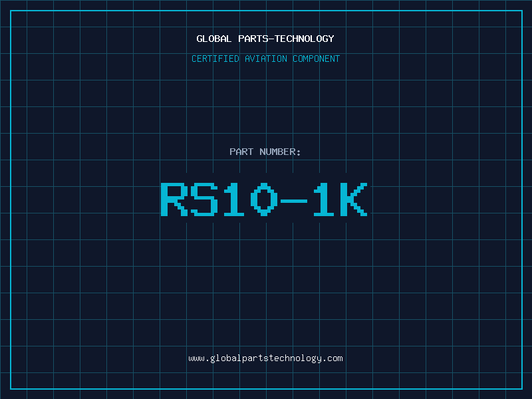Click the large digit 0 in RS10-1K
The image size is (532, 399).
tap(264, 199)
